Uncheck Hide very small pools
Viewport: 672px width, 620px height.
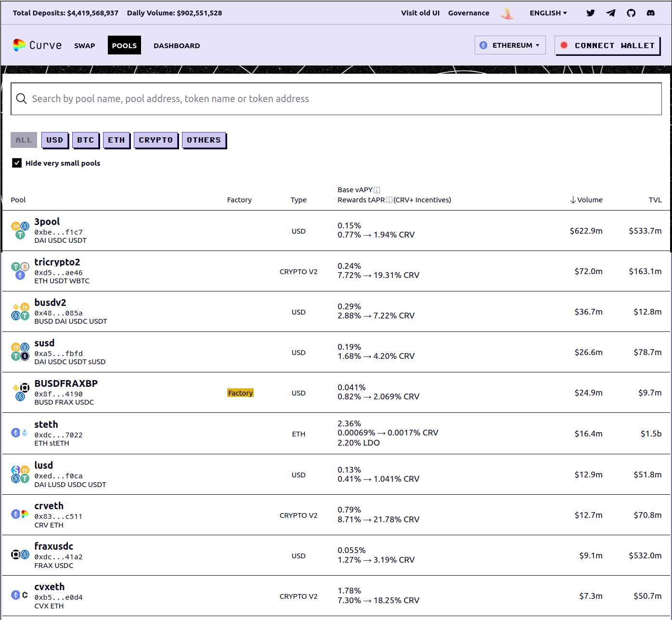(17, 163)
